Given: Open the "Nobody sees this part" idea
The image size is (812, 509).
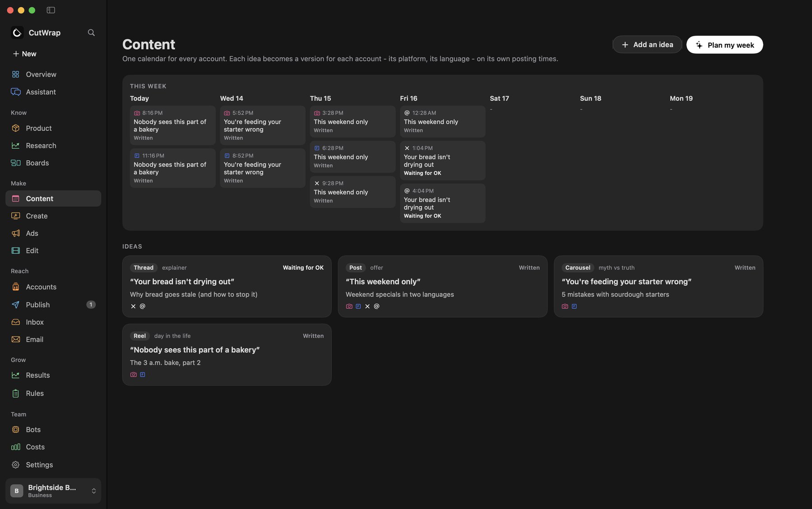Looking at the screenshot, I should pyautogui.click(x=227, y=355).
